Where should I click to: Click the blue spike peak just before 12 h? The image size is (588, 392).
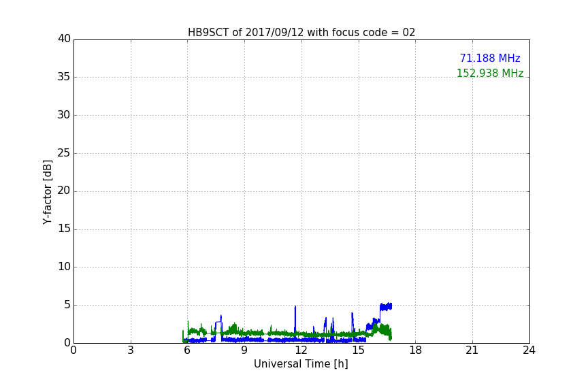coord(295,307)
